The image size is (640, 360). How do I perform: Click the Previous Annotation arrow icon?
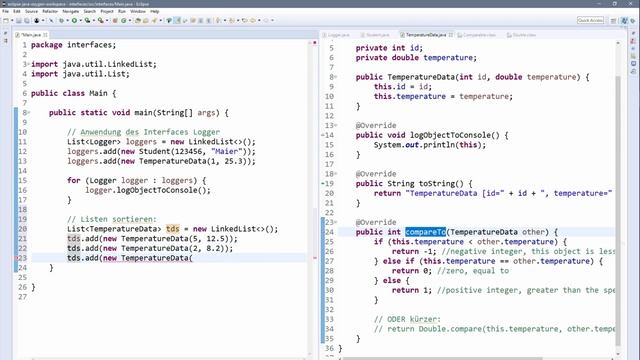[232, 20]
